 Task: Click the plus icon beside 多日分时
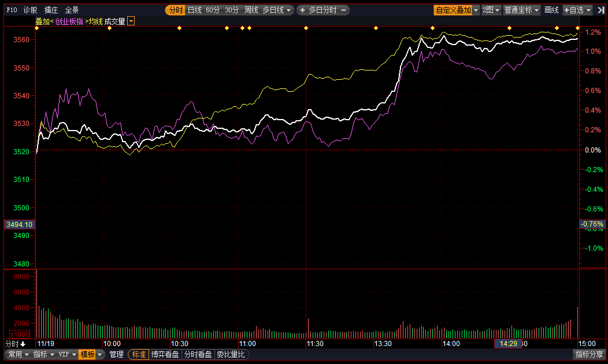coord(302,10)
